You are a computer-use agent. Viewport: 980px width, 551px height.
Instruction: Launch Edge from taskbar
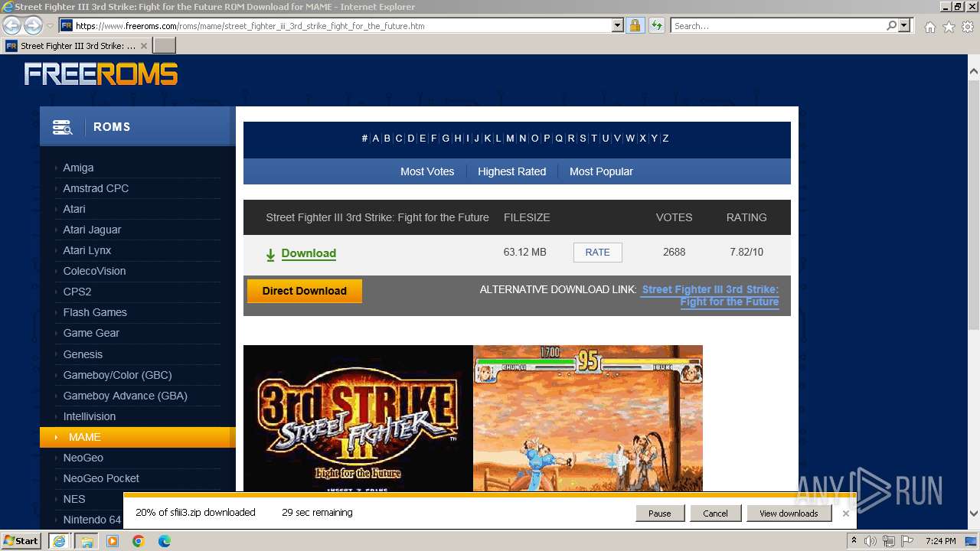click(x=165, y=541)
